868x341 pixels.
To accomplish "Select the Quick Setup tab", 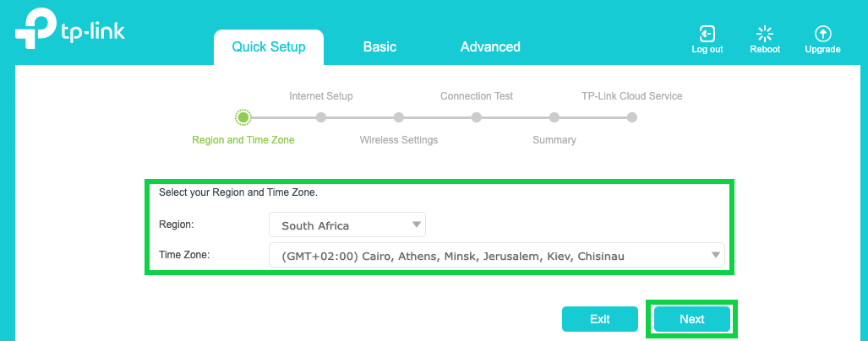I will pos(269,47).
